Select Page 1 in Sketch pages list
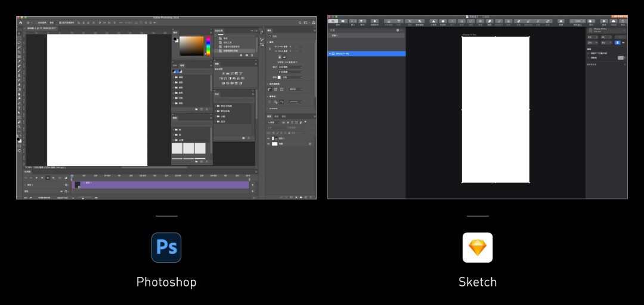 pyautogui.click(x=367, y=36)
